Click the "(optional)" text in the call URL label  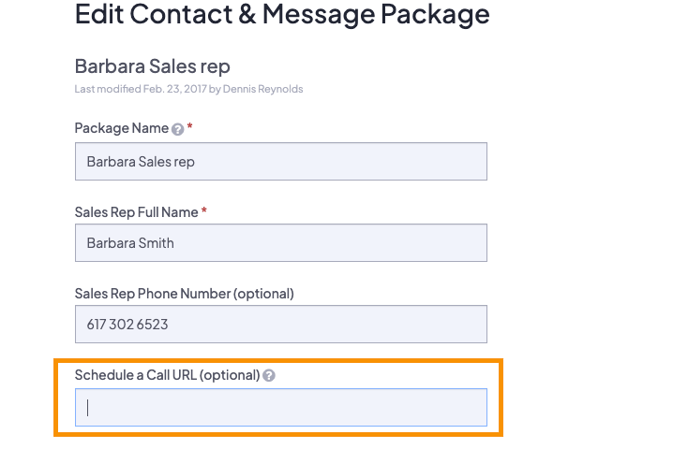point(231,375)
